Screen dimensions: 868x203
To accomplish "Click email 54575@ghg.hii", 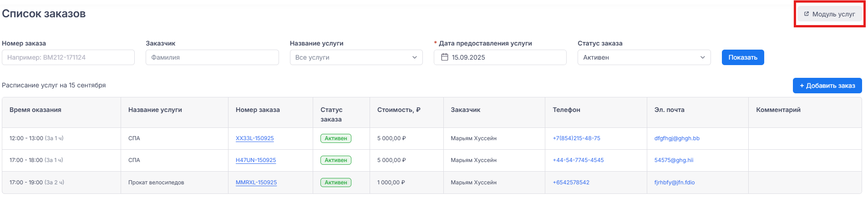I will tap(674, 160).
